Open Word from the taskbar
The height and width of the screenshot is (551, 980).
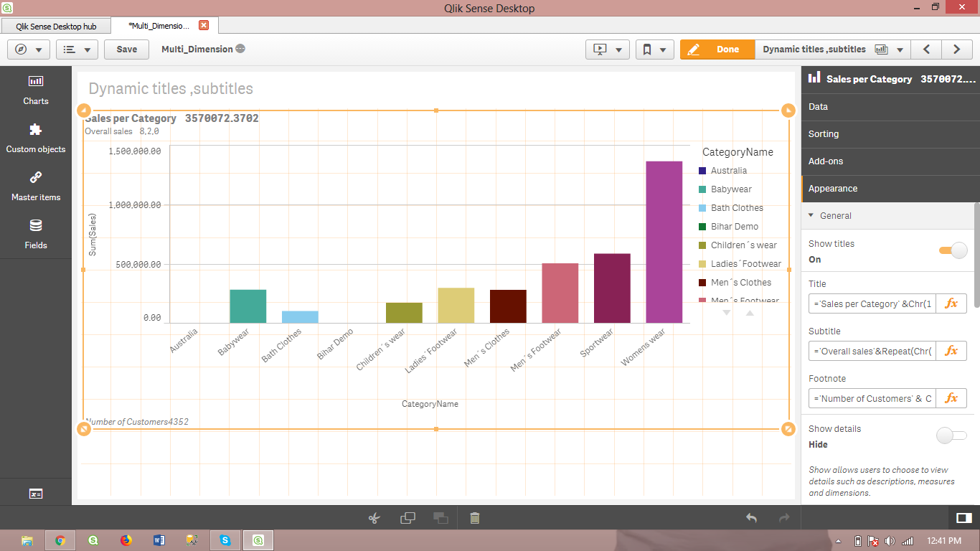click(x=159, y=541)
